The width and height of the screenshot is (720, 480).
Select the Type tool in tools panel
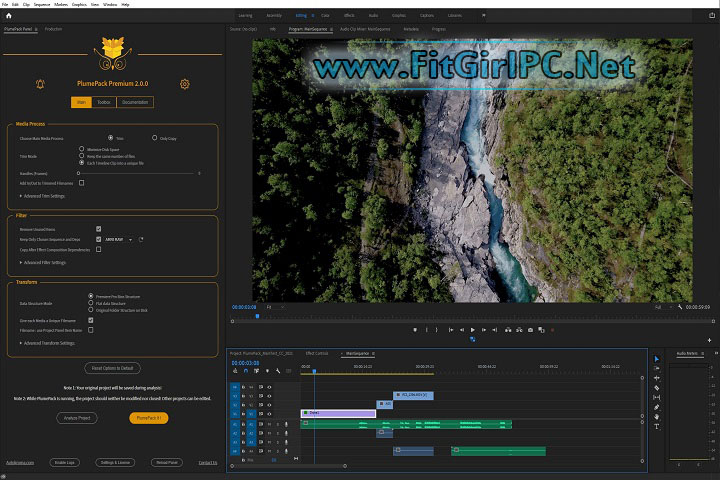coord(657,426)
